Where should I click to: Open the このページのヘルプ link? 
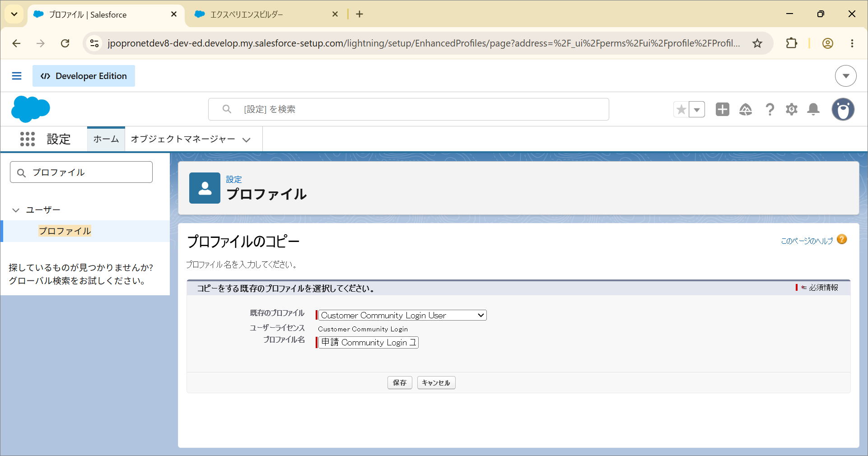(x=807, y=241)
